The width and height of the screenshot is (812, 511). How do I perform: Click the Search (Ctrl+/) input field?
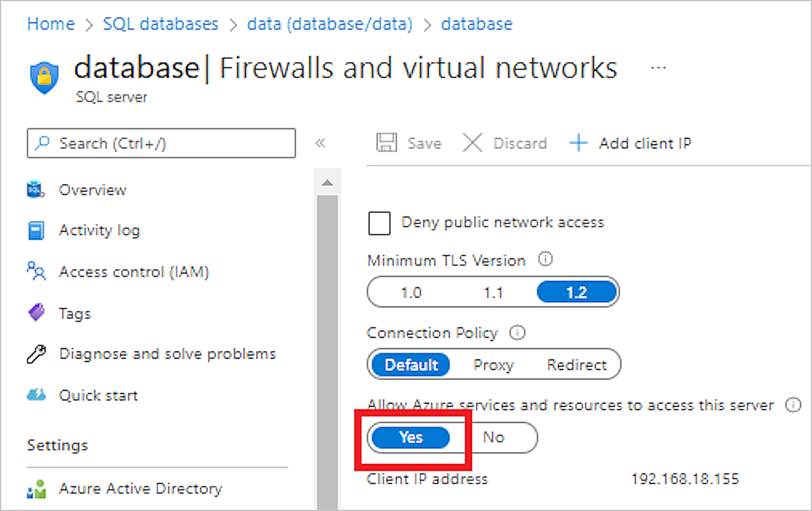point(161,143)
